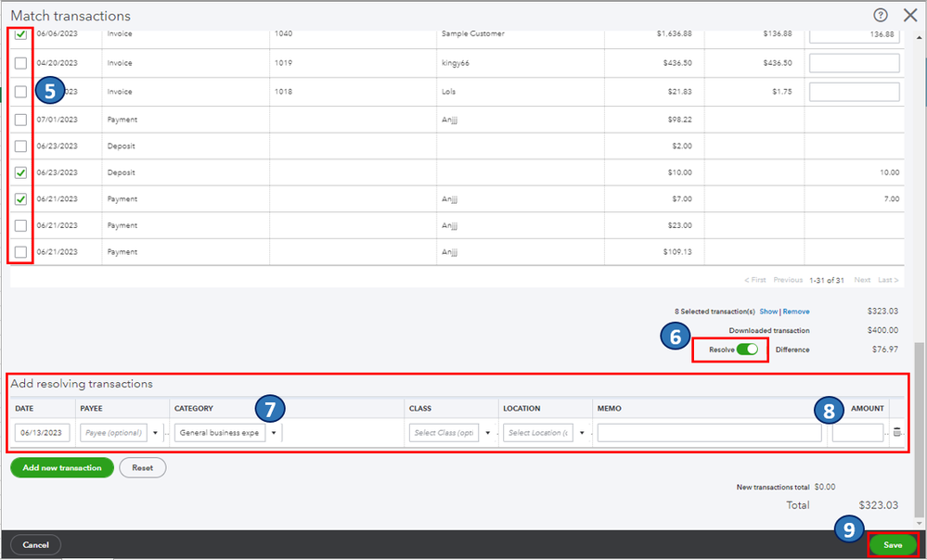Viewport: 927px width, 560px height.
Task: Click invoice number 1040
Action: (283, 33)
